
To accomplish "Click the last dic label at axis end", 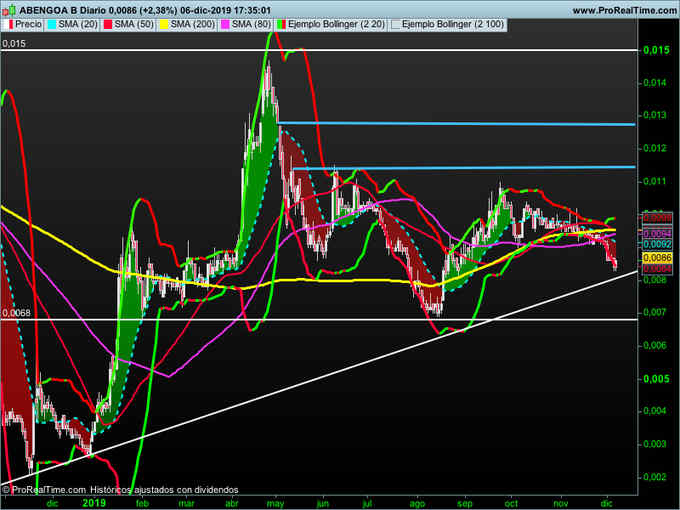I will coord(606,503).
